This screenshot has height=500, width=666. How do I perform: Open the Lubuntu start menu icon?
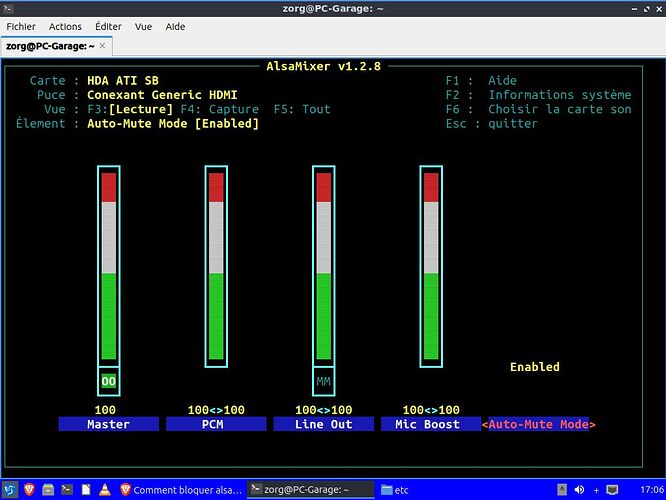tap(9, 490)
